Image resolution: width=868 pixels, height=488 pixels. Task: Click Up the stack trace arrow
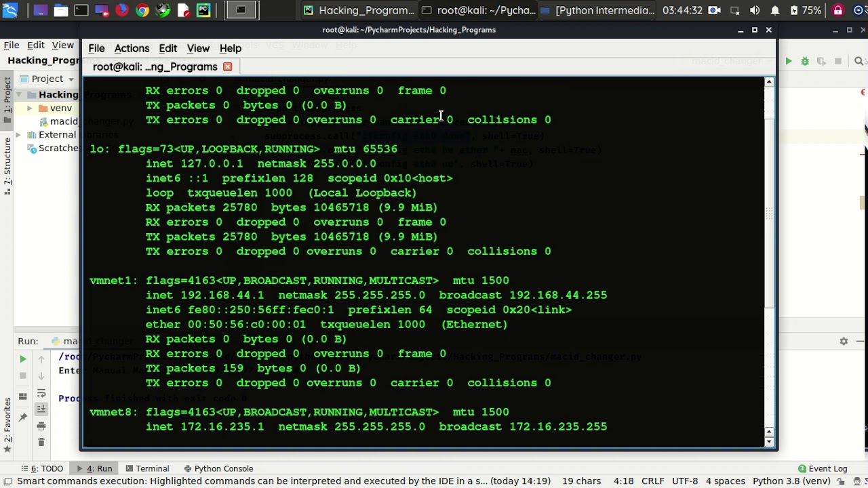pos(41,359)
